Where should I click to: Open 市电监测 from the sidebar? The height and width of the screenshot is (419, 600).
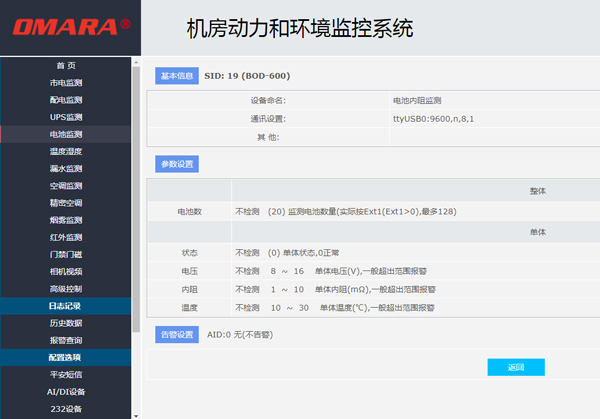(x=66, y=82)
